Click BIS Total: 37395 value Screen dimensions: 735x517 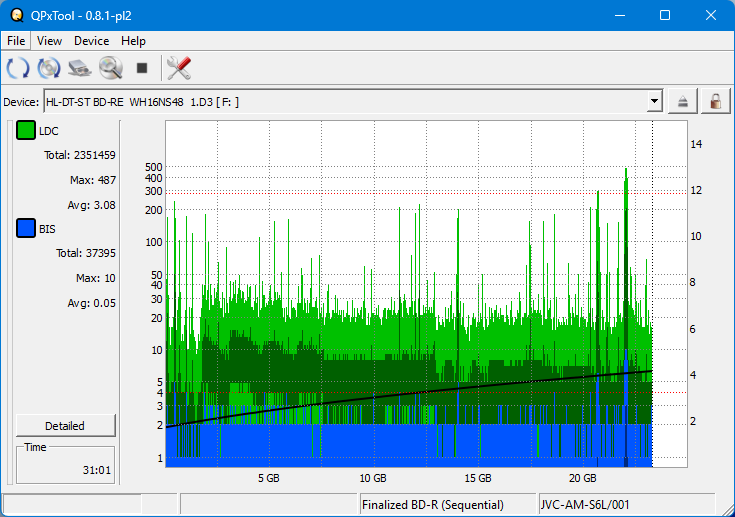point(86,253)
